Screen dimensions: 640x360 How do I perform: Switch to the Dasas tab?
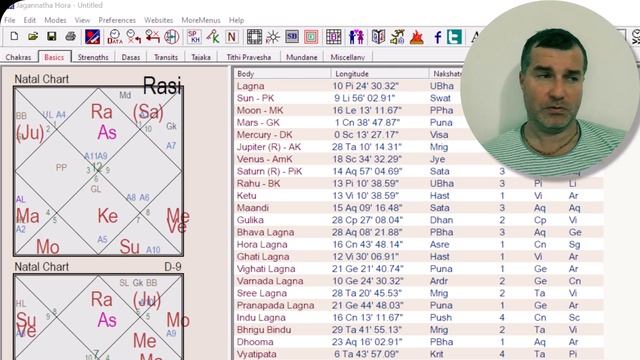(x=131, y=57)
